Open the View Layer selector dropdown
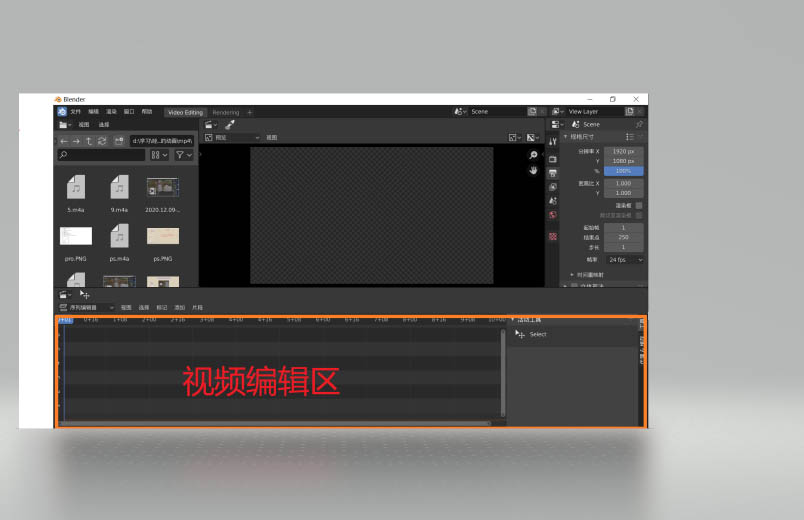This screenshot has width=804, height=520. (x=558, y=111)
